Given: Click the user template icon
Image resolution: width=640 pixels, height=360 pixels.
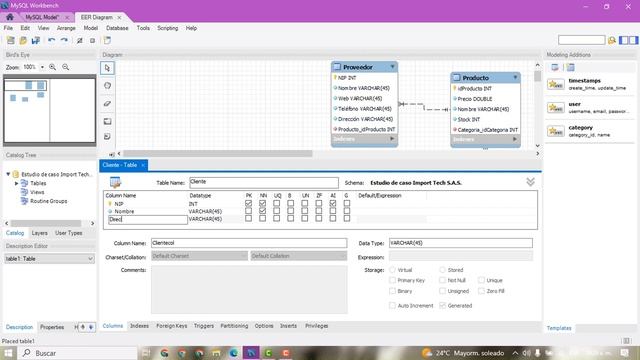Looking at the screenshot, I should [x=556, y=108].
